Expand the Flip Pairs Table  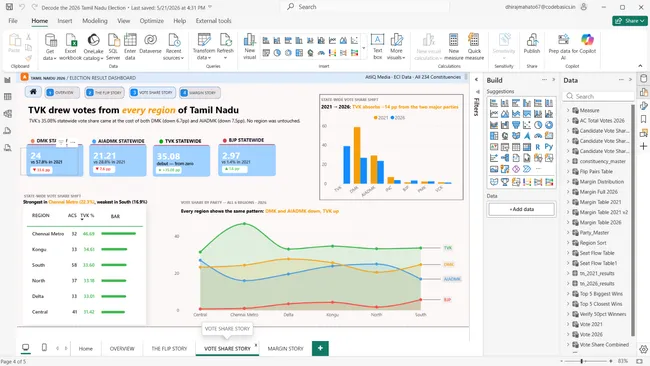click(x=568, y=172)
